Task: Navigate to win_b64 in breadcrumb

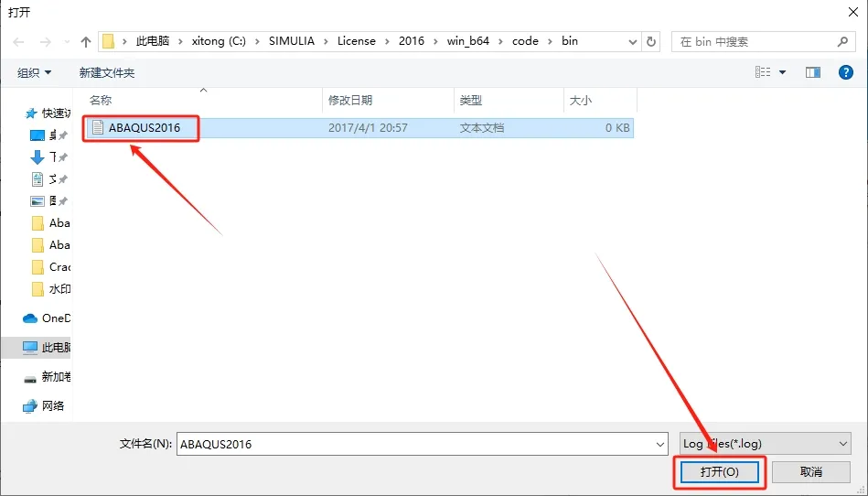Action: tap(468, 41)
